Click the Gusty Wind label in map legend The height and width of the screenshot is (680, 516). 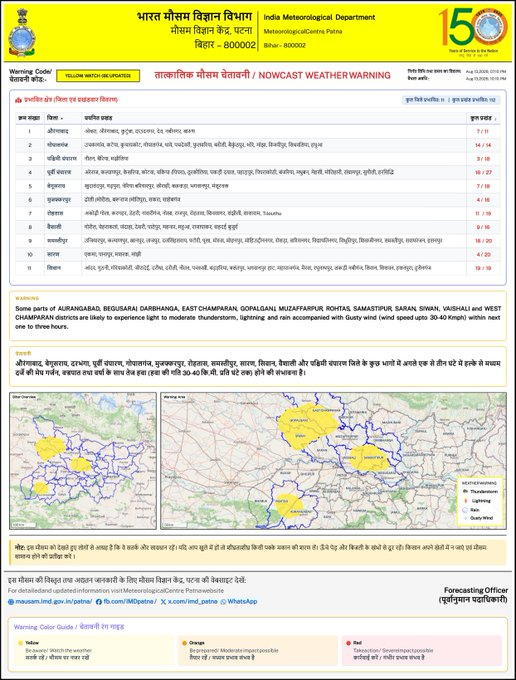click(x=481, y=518)
